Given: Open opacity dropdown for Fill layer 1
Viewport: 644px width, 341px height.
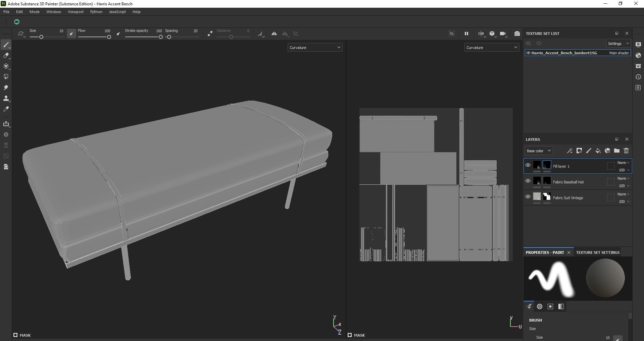Looking at the screenshot, I should 624,170.
